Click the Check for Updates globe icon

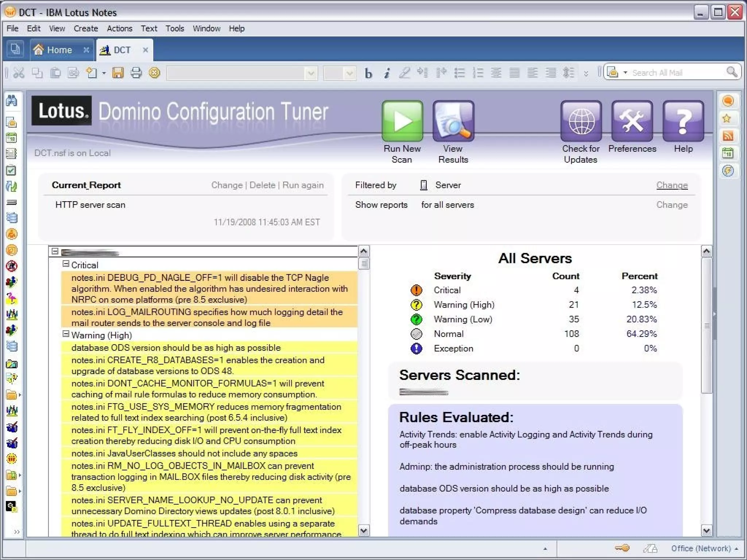coord(581,121)
